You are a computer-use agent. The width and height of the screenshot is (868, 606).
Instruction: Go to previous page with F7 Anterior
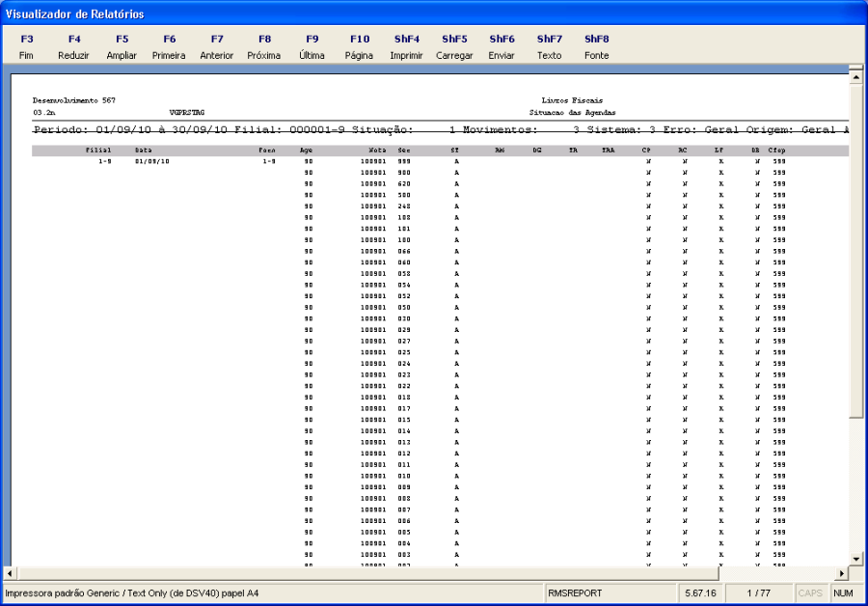[216, 47]
